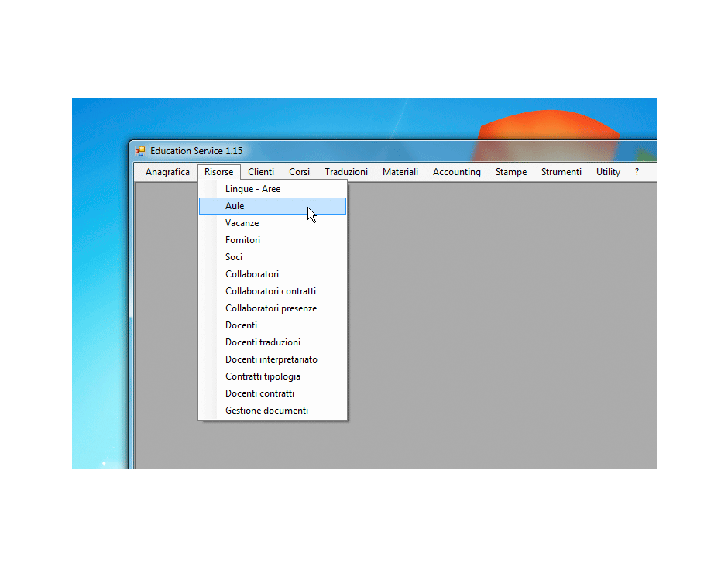Viewport: 728px width, 567px height.
Task: Open the Clienti menu
Action: point(261,172)
